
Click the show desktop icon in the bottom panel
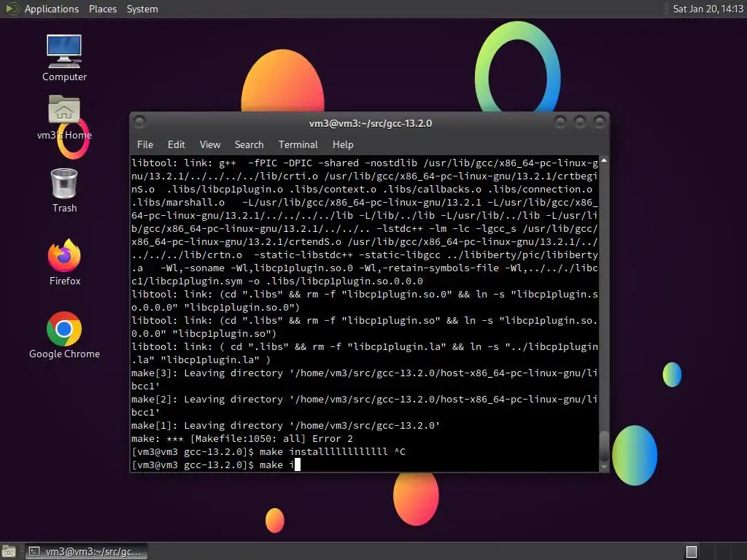pos(9,551)
